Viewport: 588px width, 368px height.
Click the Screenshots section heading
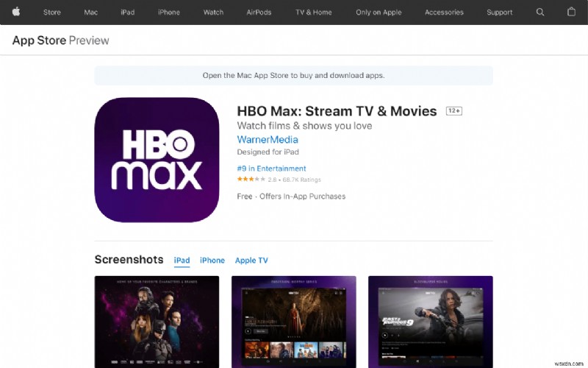pos(129,260)
